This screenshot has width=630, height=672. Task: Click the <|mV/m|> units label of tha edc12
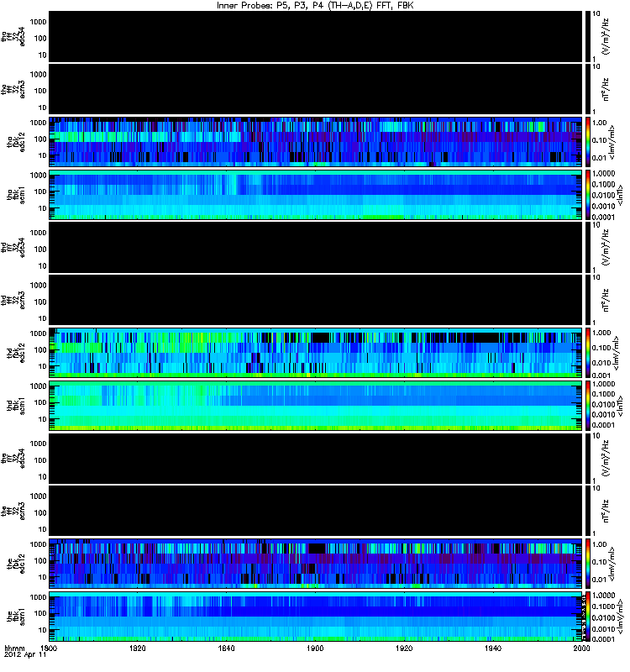(x=612, y=142)
